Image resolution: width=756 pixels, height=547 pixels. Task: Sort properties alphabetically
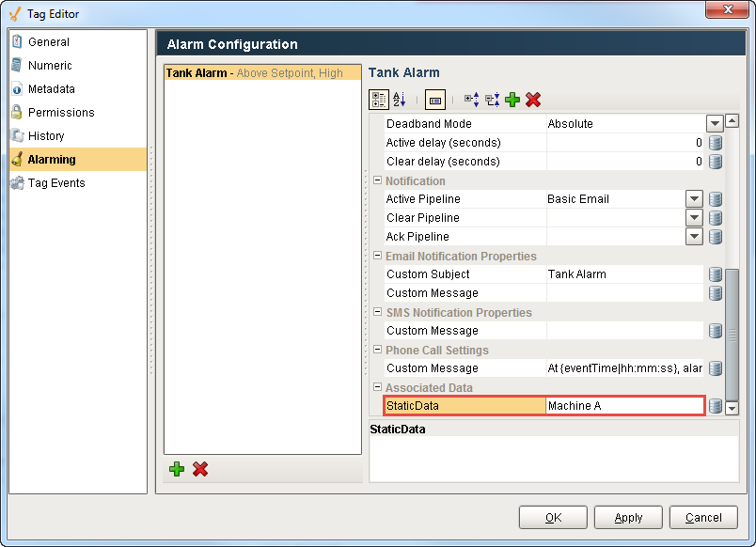pyautogui.click(x=399, y=100)
